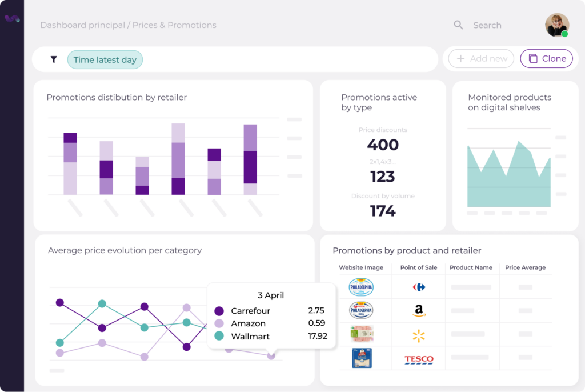The height and width of the screenshot is (392, 585).
Task: Click the plus icon inside Add new
Action: (461, 58)
